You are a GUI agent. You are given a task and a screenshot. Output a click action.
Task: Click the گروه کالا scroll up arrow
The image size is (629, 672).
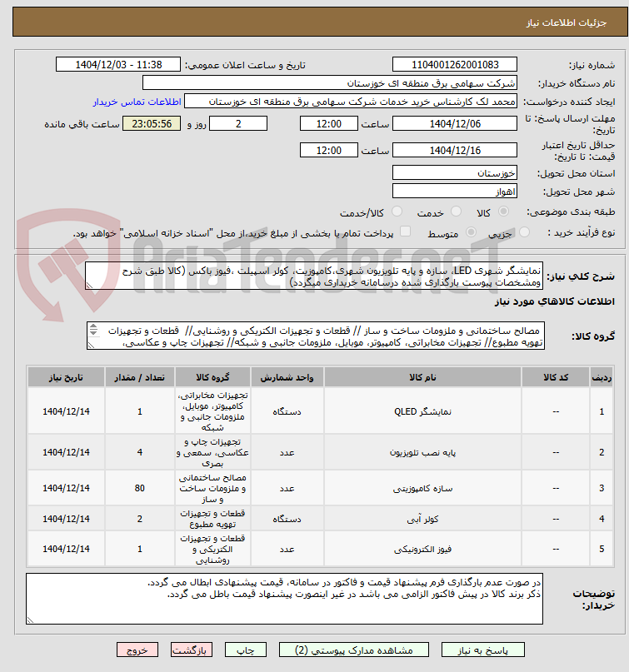93,327
